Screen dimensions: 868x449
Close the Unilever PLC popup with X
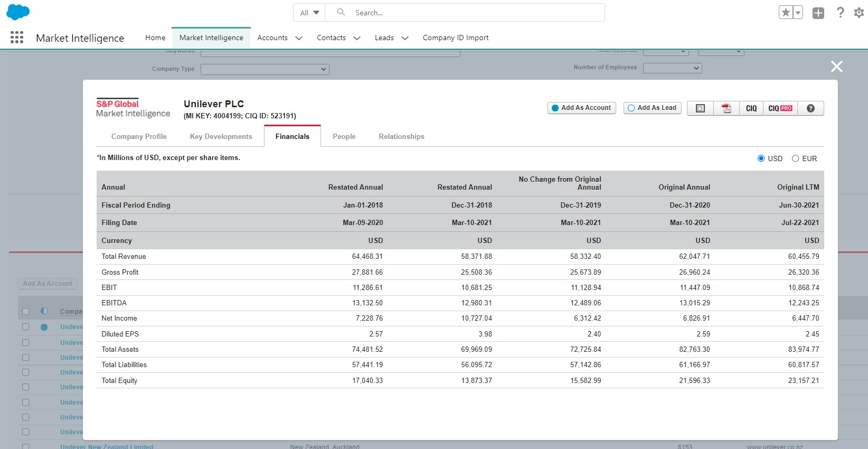pos(836,67)
